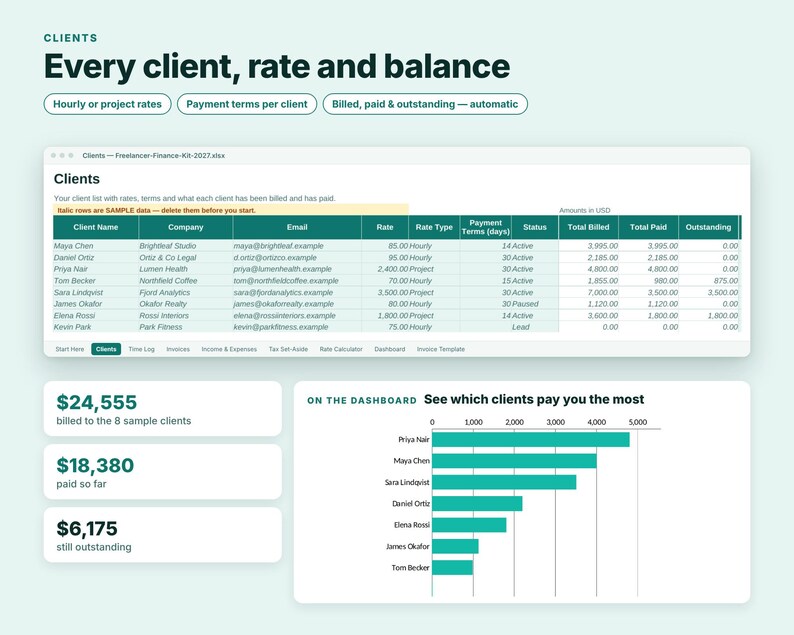Go to Income & Expenses tab

tap(229, 349)
